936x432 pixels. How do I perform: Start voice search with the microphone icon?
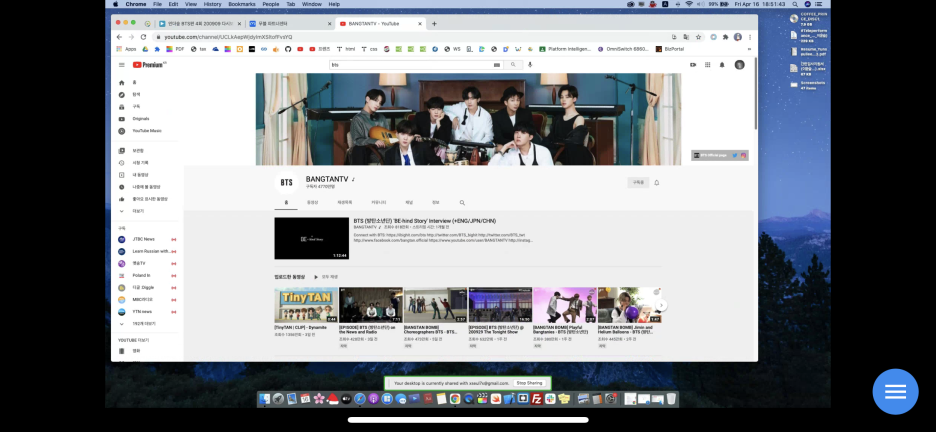click(x=530, y=64)
